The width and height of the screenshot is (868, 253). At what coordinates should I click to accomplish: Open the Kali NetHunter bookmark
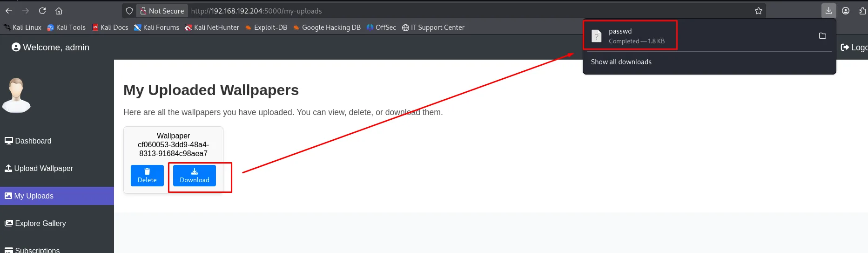pos(212,27)
